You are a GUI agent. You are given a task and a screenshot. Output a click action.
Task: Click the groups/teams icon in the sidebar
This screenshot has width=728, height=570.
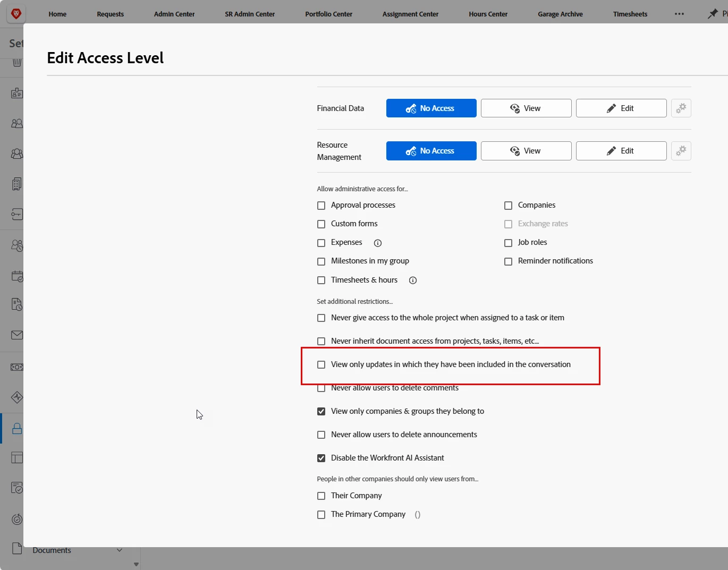coord(17,154)
